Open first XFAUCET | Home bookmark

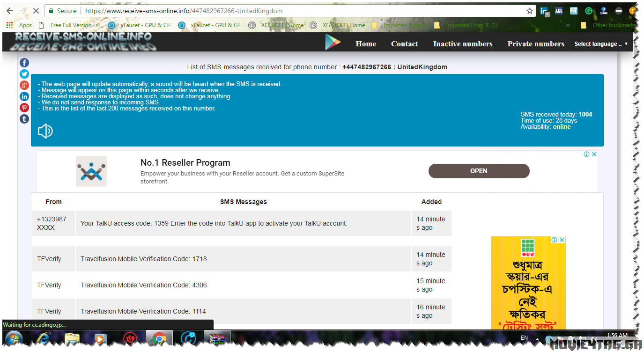pyautogui.click(x=276, y=25)
